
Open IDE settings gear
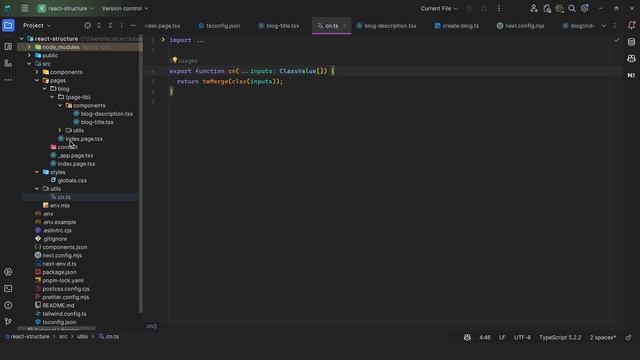pos(585,8)
